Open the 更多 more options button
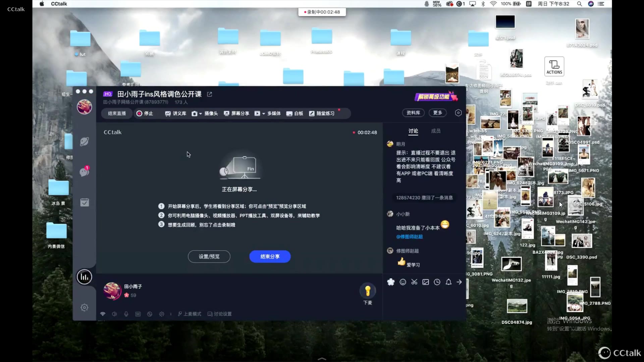Screen dimensions: 644x362 click(x=438, y=113)
